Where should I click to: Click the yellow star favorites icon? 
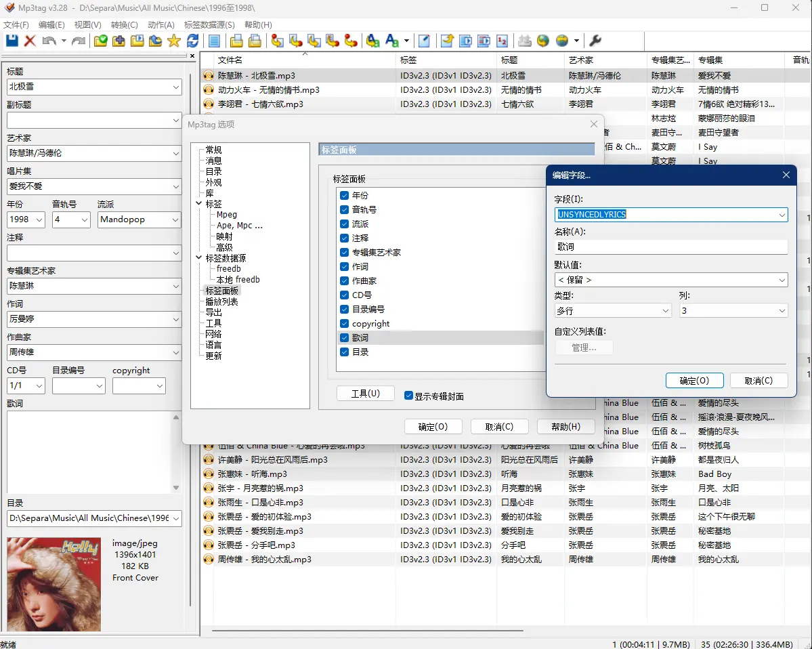174,41
